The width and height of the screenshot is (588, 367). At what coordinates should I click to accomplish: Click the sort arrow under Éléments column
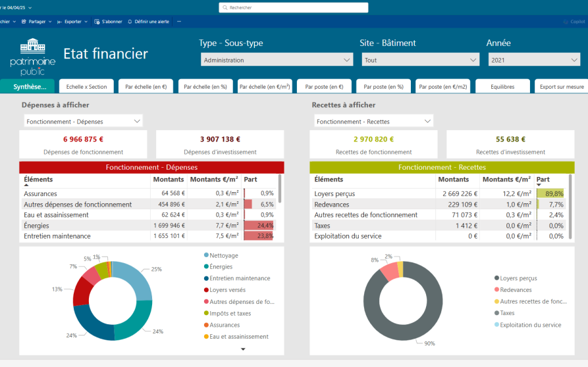26,185
